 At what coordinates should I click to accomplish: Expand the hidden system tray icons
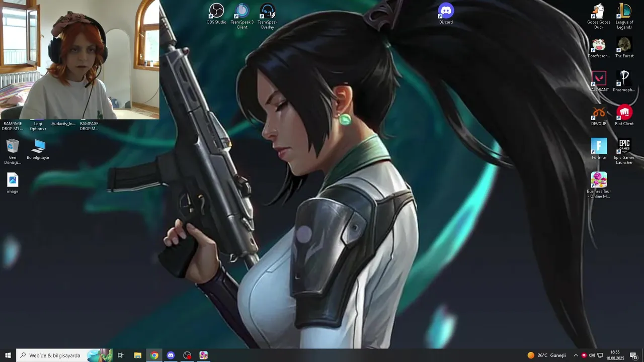point(576,355)
